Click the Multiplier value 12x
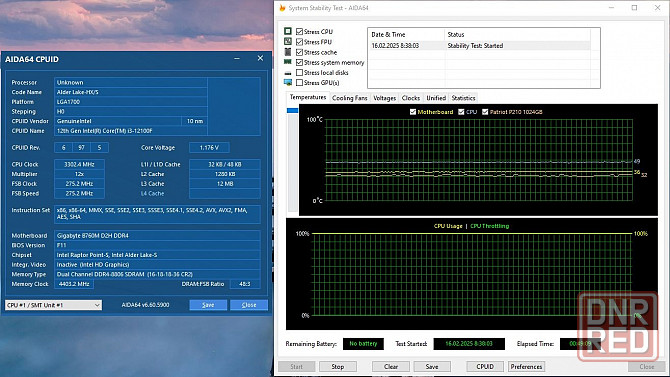This screenshot has width=670, height=377. 79,174
